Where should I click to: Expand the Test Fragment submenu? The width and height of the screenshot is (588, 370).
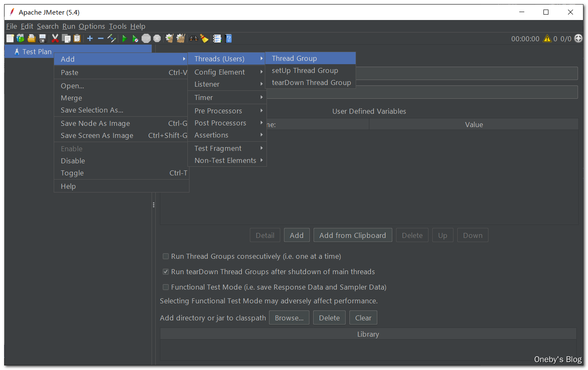(227, 148)
